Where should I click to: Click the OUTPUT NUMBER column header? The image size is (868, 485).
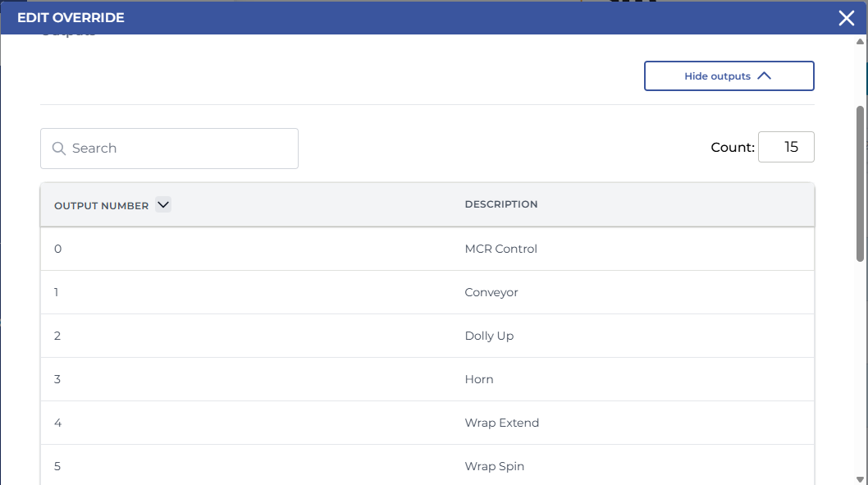tap(101, 205)
